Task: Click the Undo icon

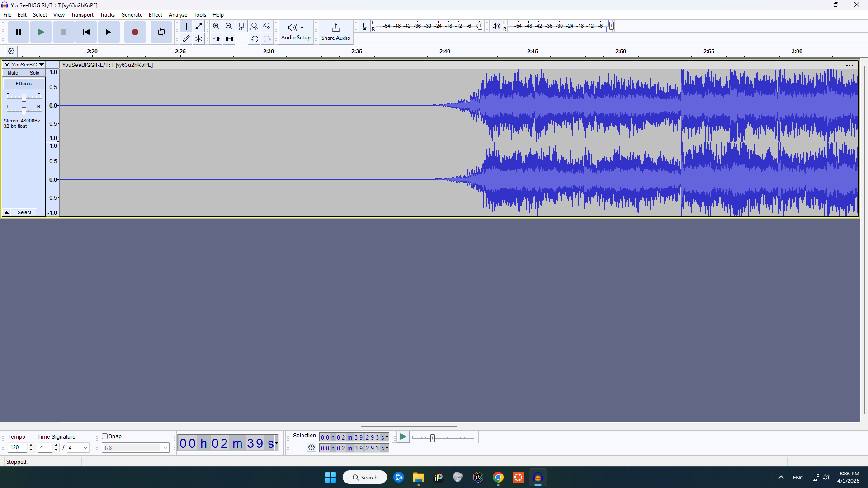Action: click(x=255, y=39)
